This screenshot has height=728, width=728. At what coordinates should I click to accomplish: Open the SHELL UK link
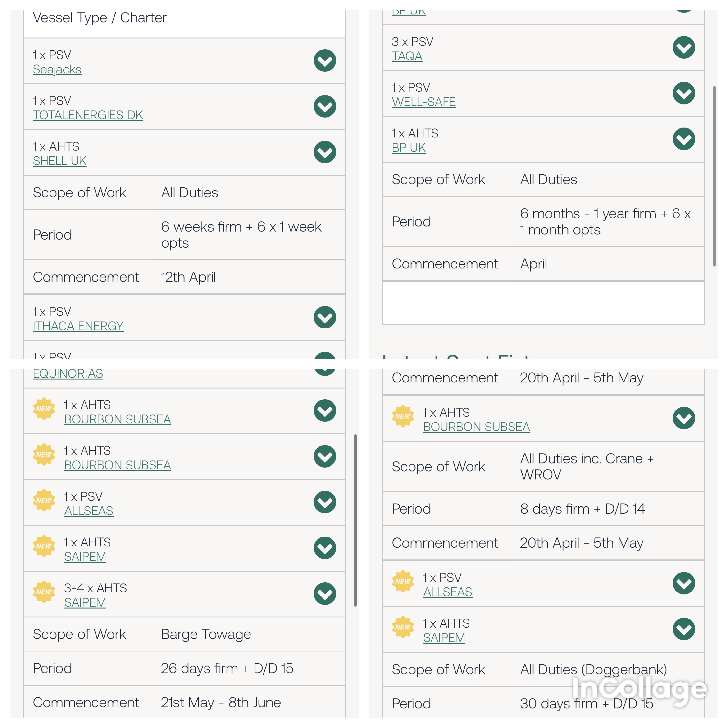point(59,161)
